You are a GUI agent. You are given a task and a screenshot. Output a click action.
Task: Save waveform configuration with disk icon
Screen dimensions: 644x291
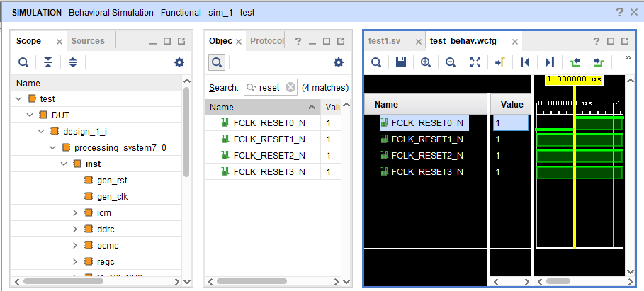pos(401,62)
